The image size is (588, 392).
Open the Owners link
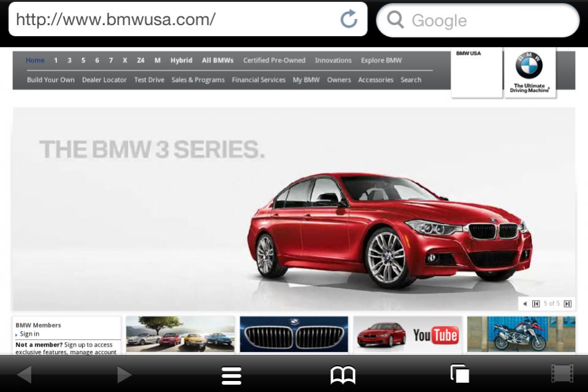point(339,80)
